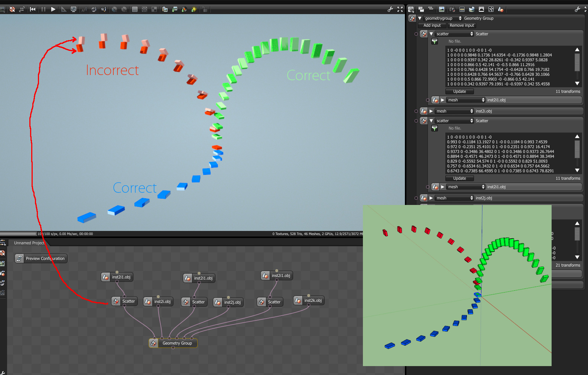Open the second scatter type dropdown
The height and width of the screenshot is (375, 588).
tap(454, 121)
